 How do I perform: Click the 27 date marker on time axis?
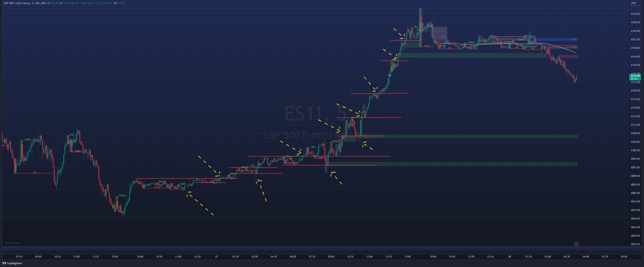pyautogui.click(x=217, y=256)
